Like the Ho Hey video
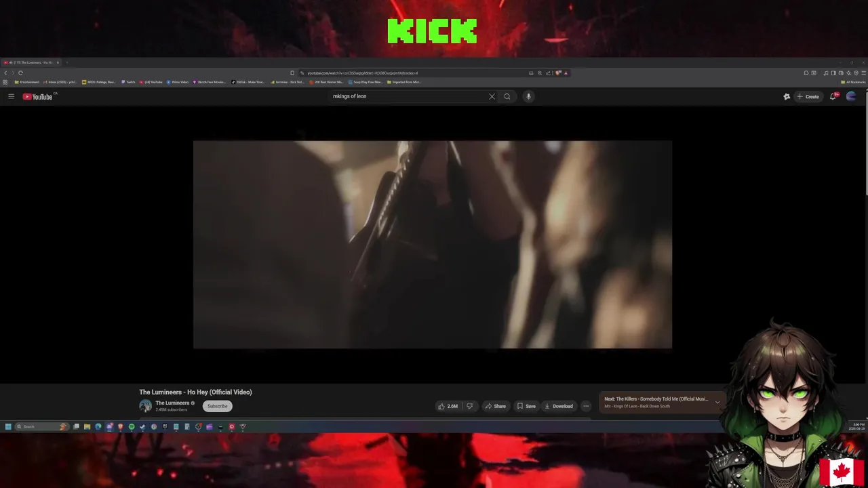Screen dimensions: 868x488 (448, 406)
